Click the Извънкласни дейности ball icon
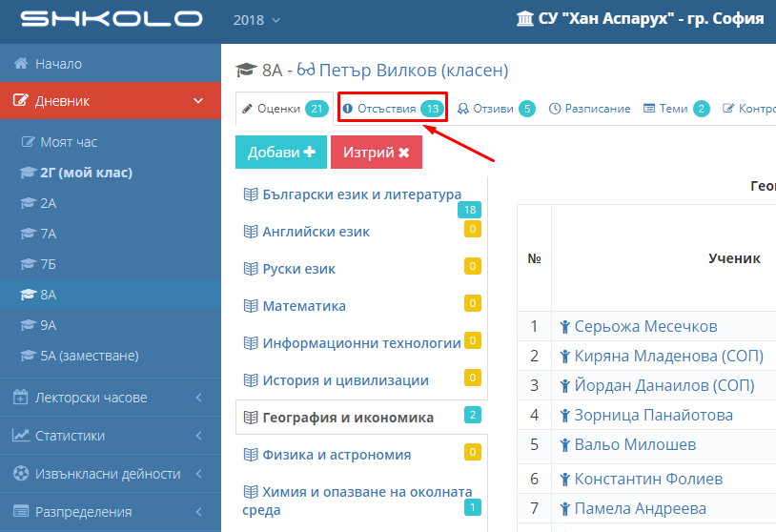 (21, 474)
